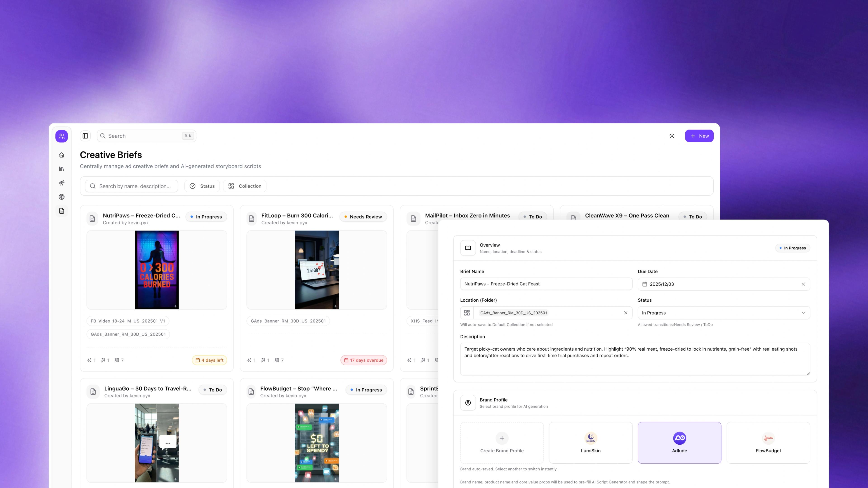Click the users avatar icon at top
Viewport: 868px width, 488px height.
click(62, 136)
